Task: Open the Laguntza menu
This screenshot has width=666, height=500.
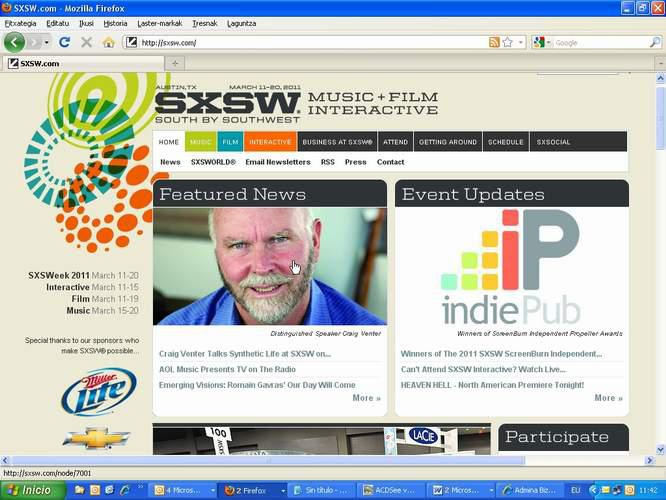Action: (x=241, y=23)
